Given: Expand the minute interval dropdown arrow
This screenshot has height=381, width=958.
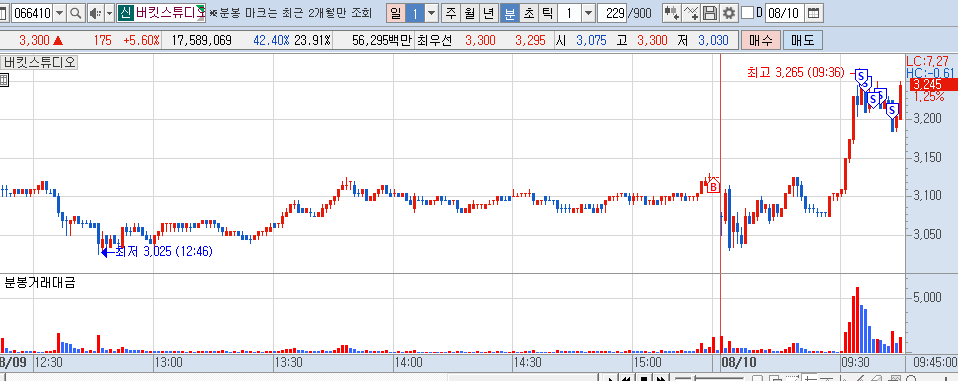Looking at the screenshot, I should point(588,12).
